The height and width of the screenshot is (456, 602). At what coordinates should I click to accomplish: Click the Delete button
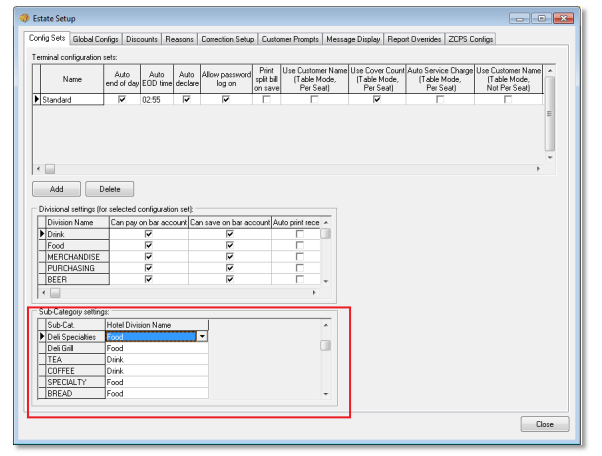click(x=109, y=188)
